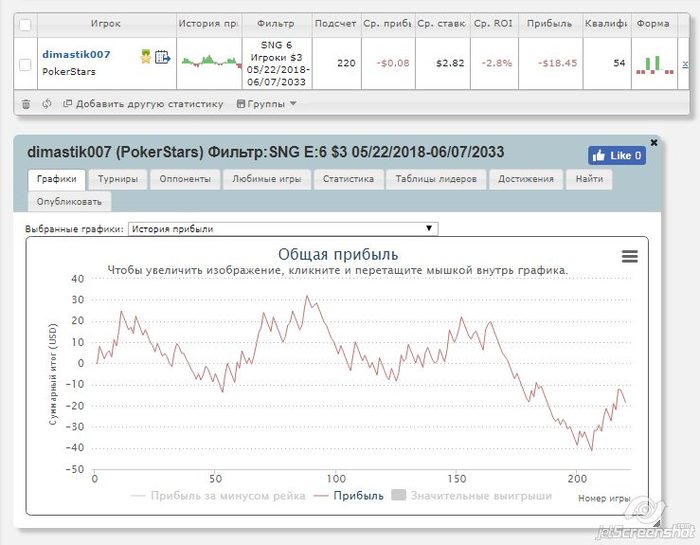Click the refresh arrows icon below the table
700x545 pixels.
[46, 104]
